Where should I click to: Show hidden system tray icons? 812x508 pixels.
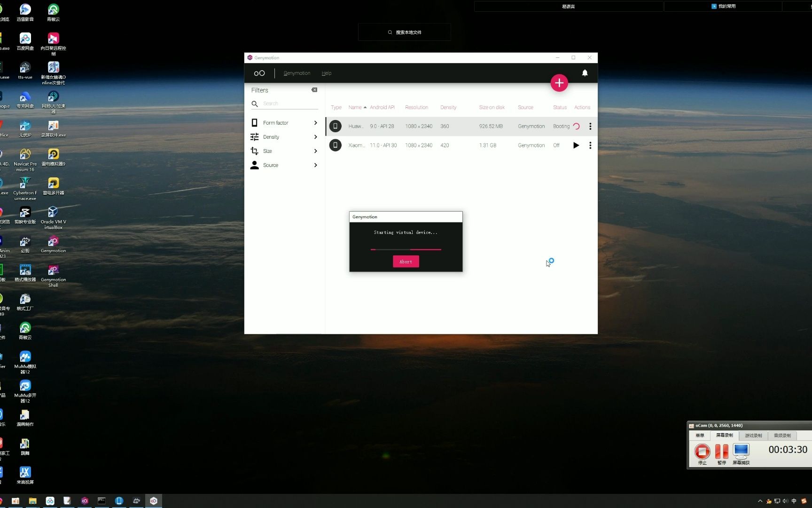coord(760,501)
